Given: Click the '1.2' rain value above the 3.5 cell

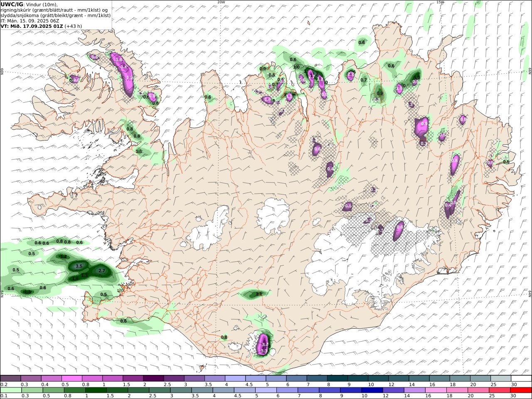Looking at the screenshot, I should [64, 256].
